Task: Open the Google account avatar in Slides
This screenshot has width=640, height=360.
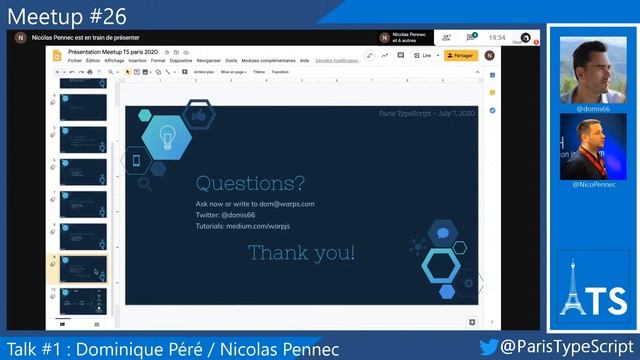Action: 489,55
